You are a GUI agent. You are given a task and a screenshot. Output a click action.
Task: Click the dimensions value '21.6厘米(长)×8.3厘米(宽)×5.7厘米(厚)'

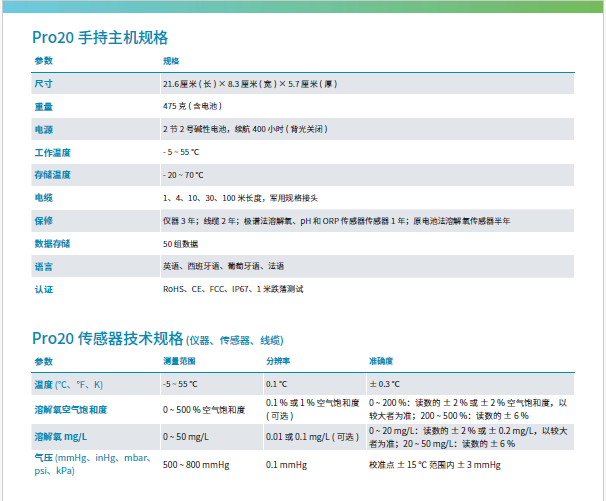pos(250,84)
